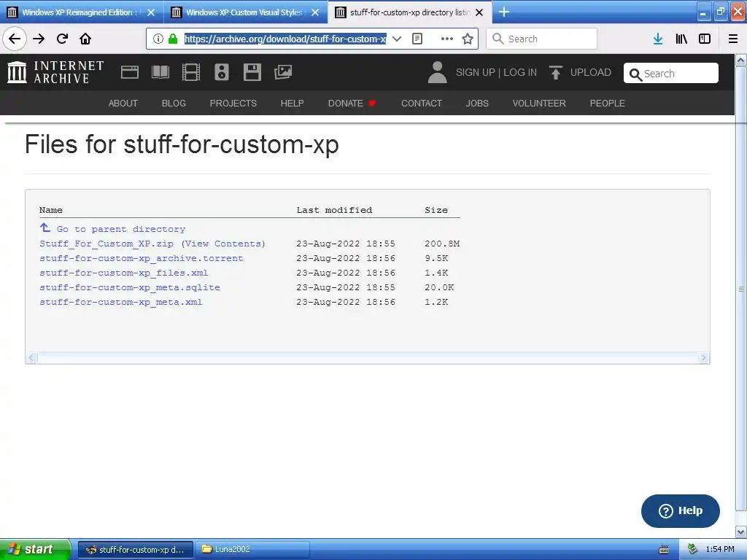The width and height of the screenshot is (747, 560).
Task: Open stuff-for-custom-xp_meta.sqlite link
Action: point(130,287)
